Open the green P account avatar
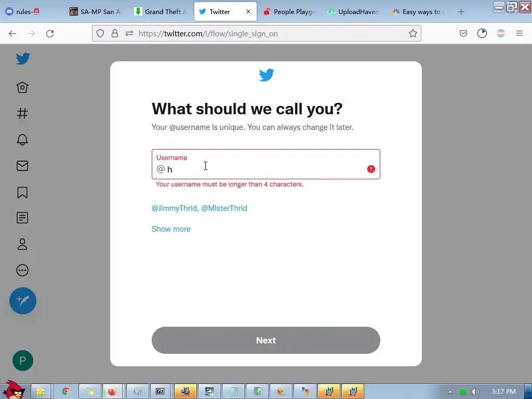 (23, 361)
